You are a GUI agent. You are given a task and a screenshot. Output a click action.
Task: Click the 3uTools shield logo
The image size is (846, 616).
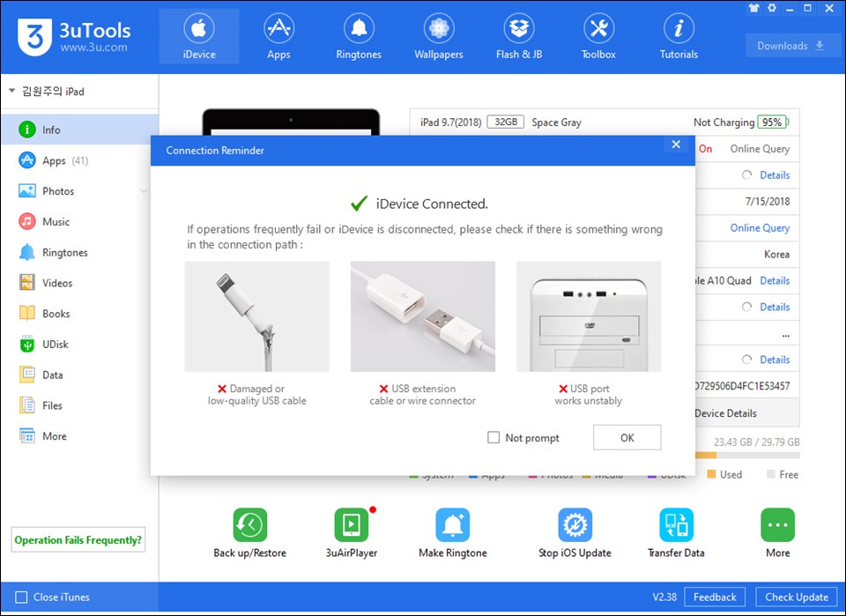coord(34,37)
